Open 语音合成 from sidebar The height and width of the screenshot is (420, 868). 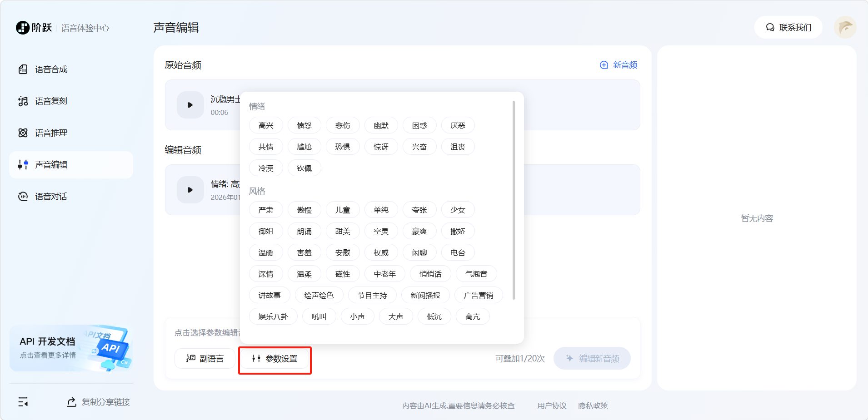click(x=51, y=69)
